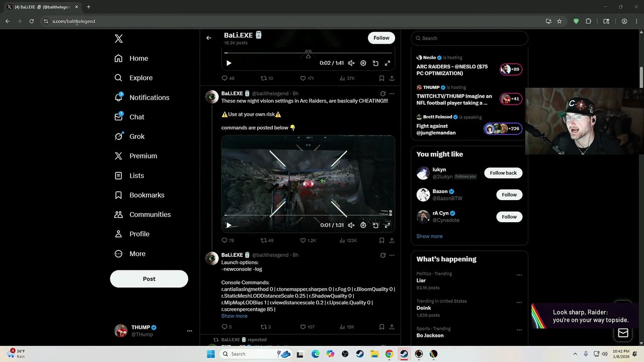644x362 pixels.
Task: Open more options on Launch options tweet
Action: [392, 255]
